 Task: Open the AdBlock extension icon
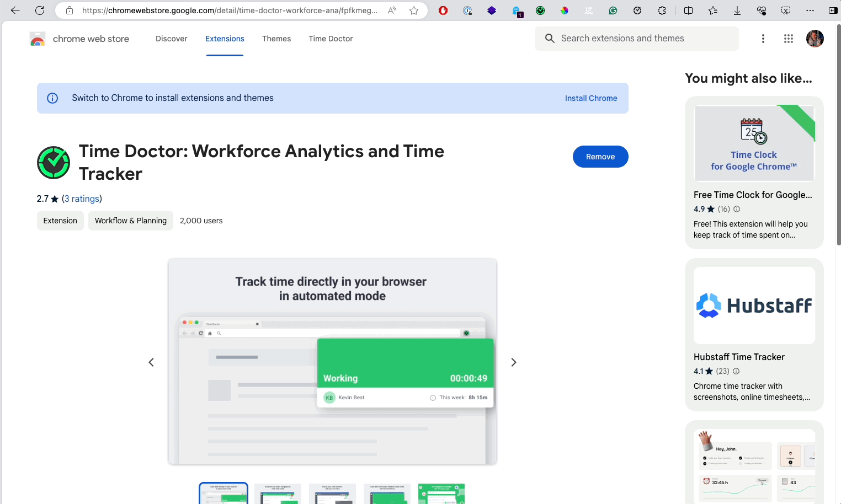click(443, 10)
